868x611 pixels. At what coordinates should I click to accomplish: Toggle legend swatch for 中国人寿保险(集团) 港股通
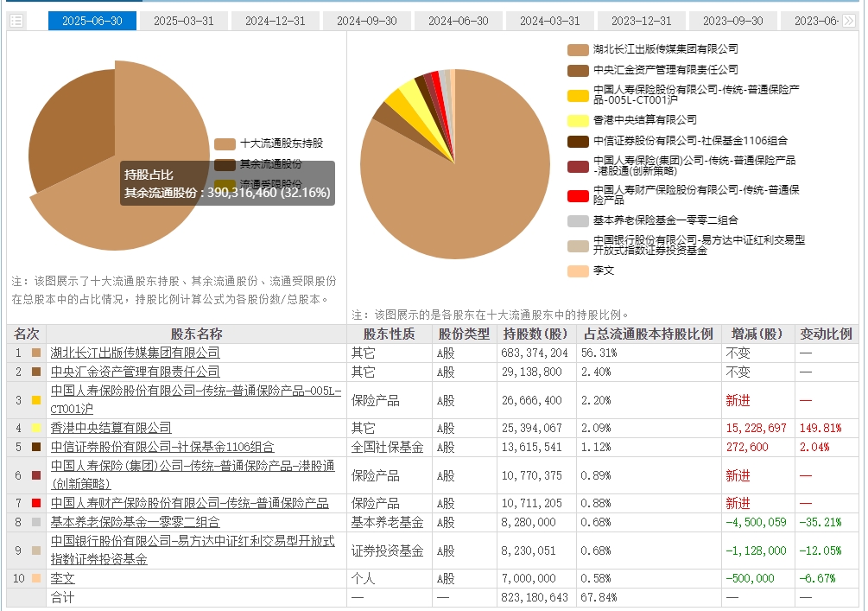(578, 166)
